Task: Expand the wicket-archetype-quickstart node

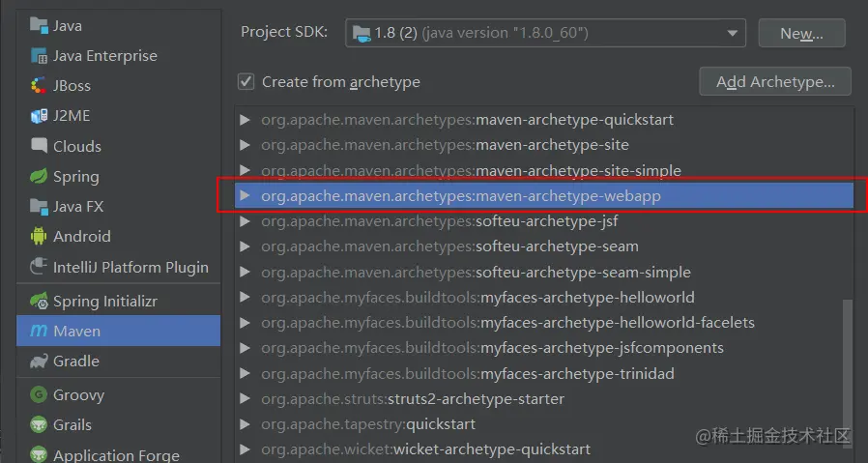Action: pyautogui.click(x=245, y=449)
